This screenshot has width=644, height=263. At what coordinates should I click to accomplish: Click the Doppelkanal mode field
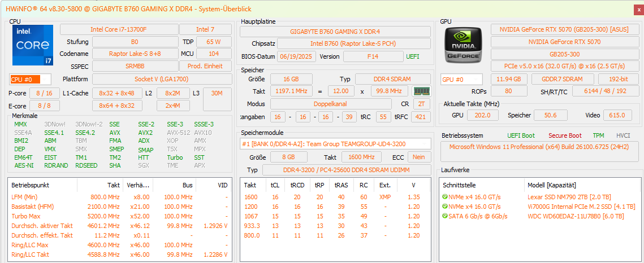[332, 104]
